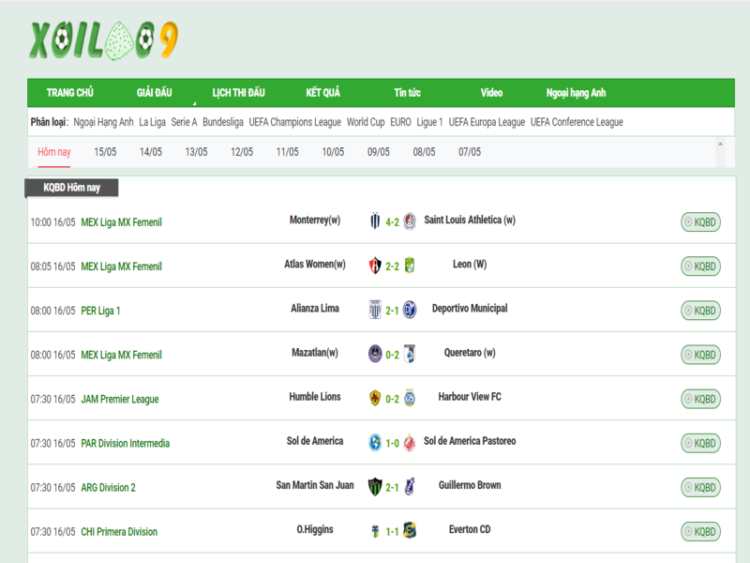The height and width of the screenshot is (563, 750).
Task: Click the KQBD Hôm nay section header
Action: pos(71,188)
